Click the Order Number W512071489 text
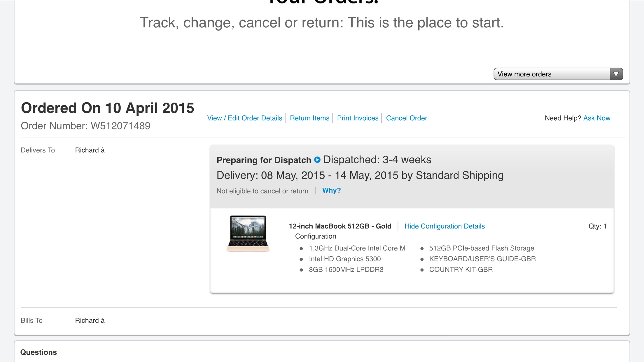 [x=85, y=126]
